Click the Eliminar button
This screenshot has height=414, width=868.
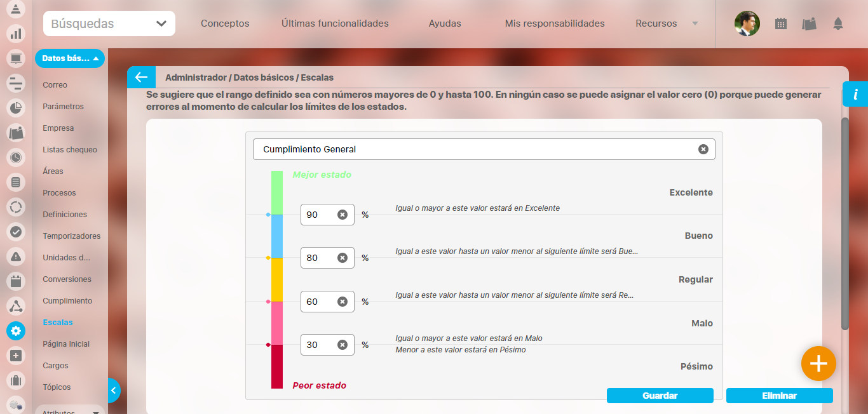779,396
